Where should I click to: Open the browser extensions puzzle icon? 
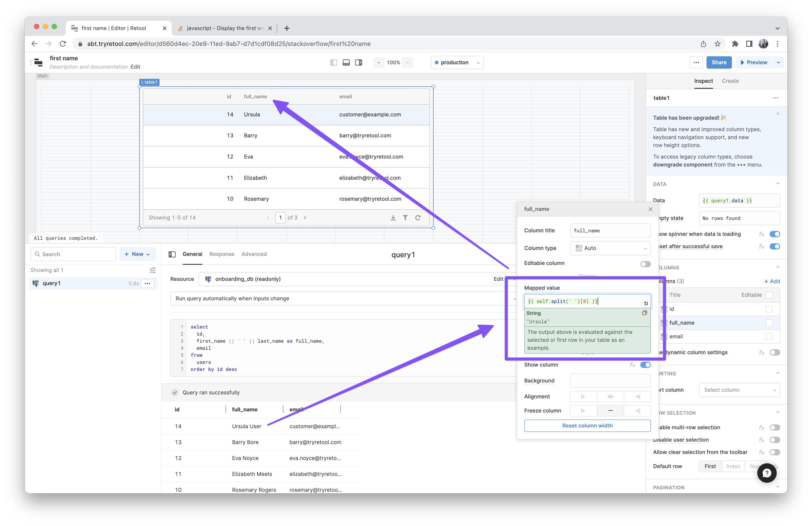tap(735, 44)
